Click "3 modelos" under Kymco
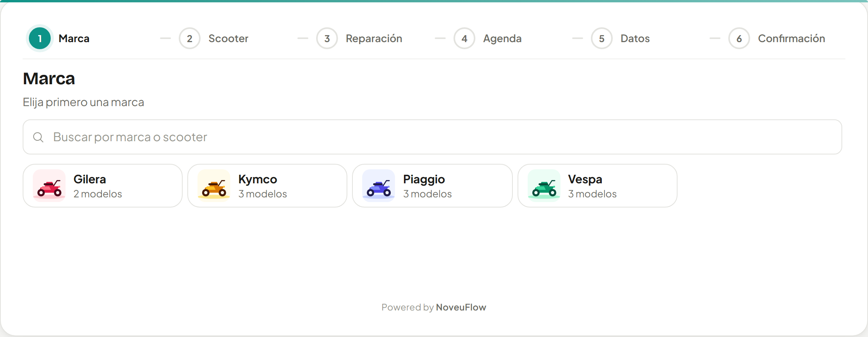This screenshot has width=868, height=337. [x=263, y=194]
